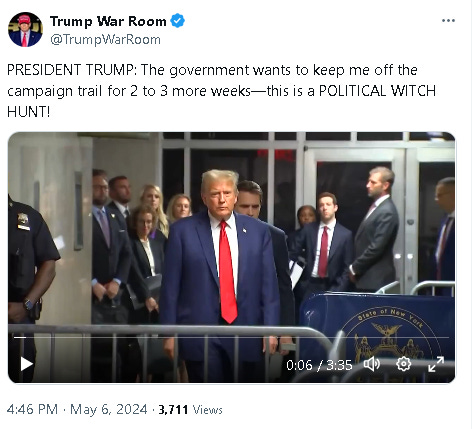This screenshot has height=429, width=473.
Task: View the 3,711 Views count
Action: (190, 409)
